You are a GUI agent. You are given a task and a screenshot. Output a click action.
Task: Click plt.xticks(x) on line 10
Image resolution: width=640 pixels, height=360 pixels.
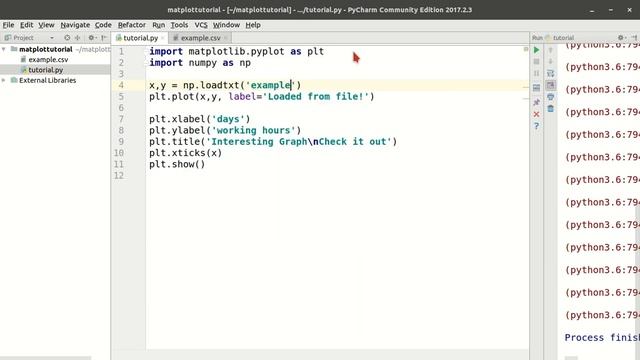tap(186, 153)
